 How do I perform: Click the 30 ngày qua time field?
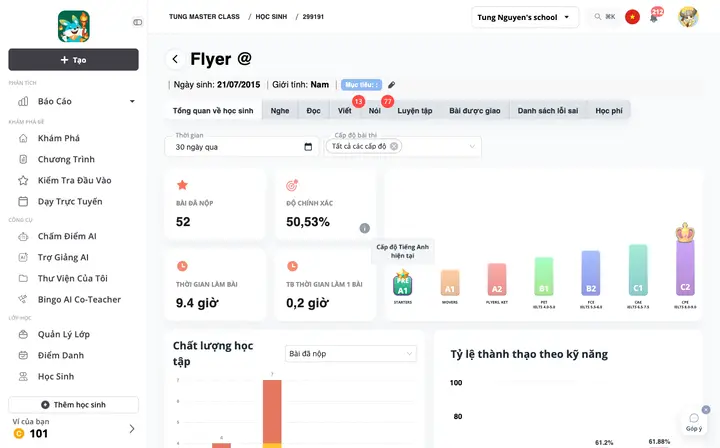click(x=242, y=147)
